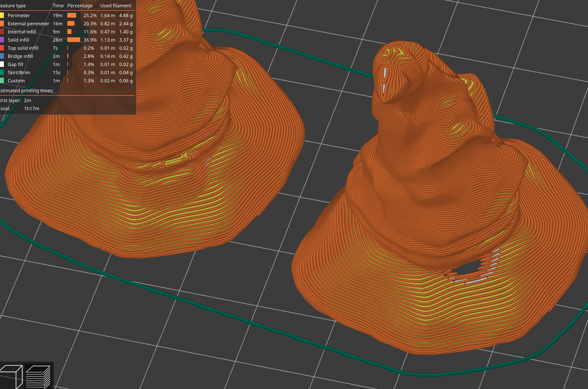Screen dimensions: 588x389
Task: Click the Time column header
Action: [58, 6]
